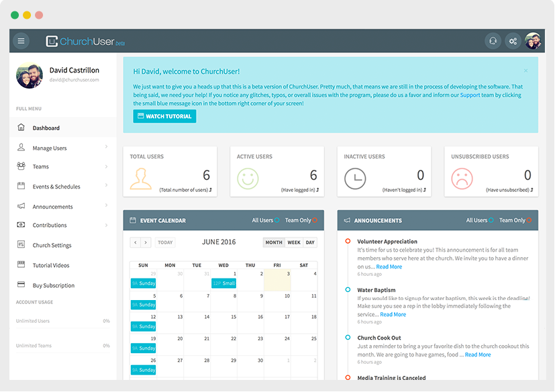Image resolution: width=555 pixels, height=392 pixels.
Task: Click the Church Settings sliders icon
Action: [21, 244]
